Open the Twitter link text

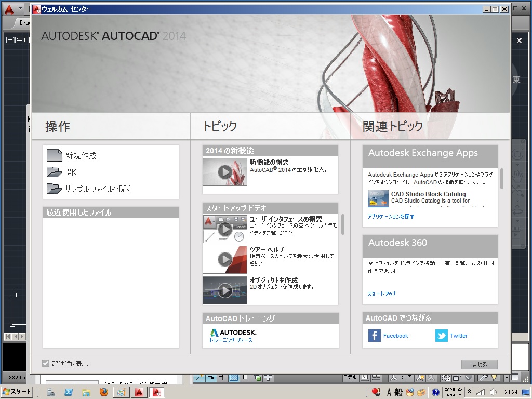pos(459,336)
